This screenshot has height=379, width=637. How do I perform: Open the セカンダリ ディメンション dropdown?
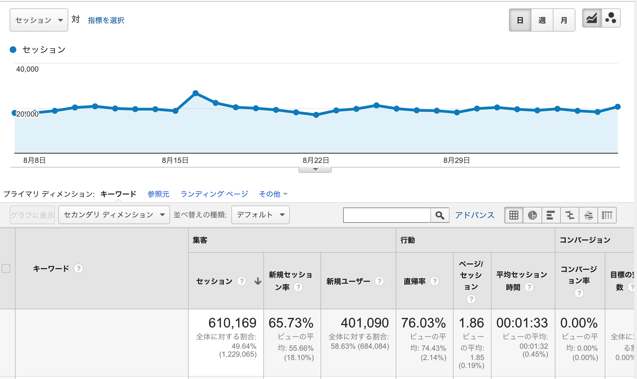click(114, 214)
